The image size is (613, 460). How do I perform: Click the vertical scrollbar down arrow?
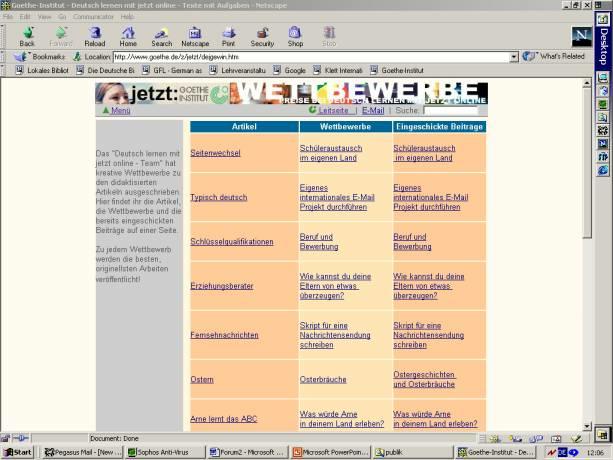(587, 426)
